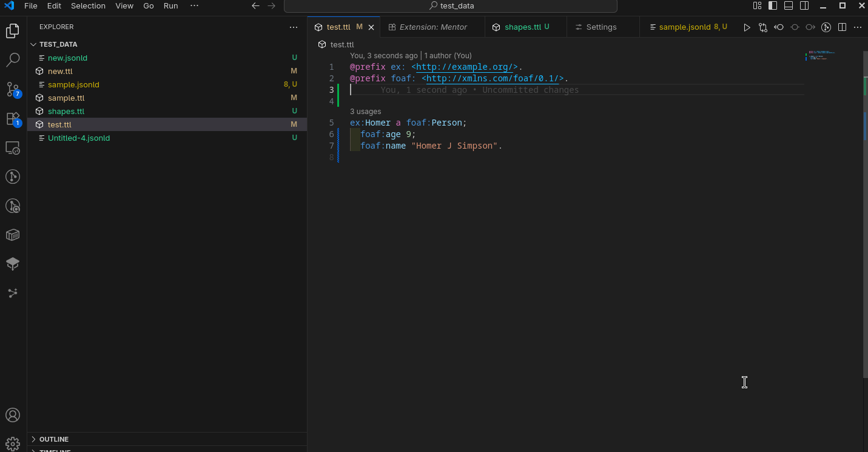The height and width of the screenshot is (452, 868).
Task: Expand the OUTLINE section
Action: coord(55,439)
